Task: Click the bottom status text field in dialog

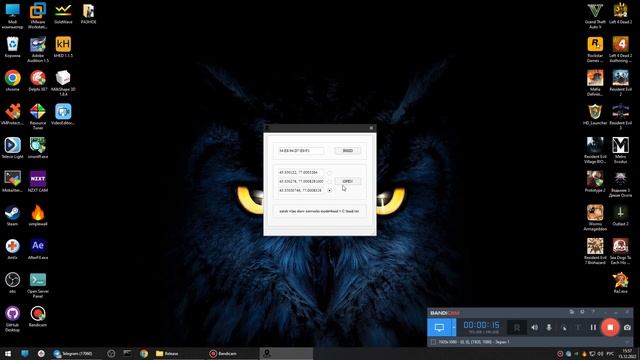Action: (x=319, y=211)
